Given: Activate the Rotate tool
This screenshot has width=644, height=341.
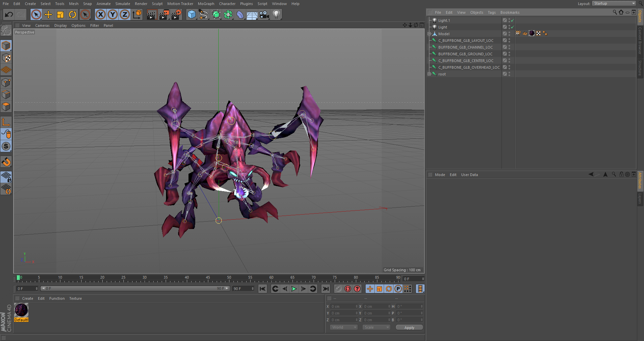Looking at the screenshot, I should coord(72,14).
